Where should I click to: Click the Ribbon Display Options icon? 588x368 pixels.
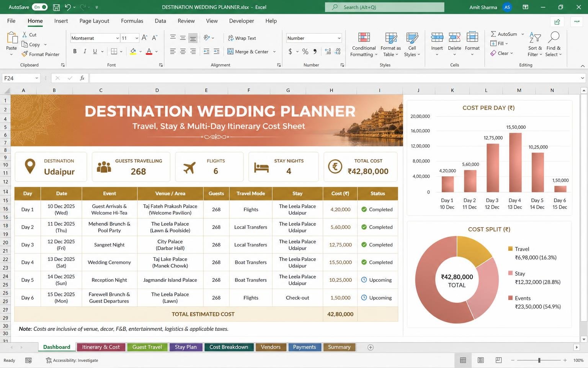click(x=526, y=7)
